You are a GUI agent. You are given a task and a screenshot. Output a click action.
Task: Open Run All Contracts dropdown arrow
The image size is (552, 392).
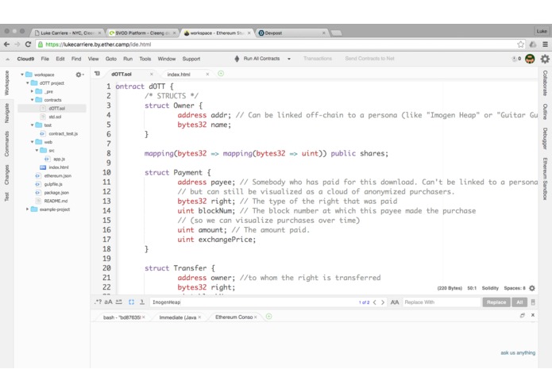[x=289, y=59]
